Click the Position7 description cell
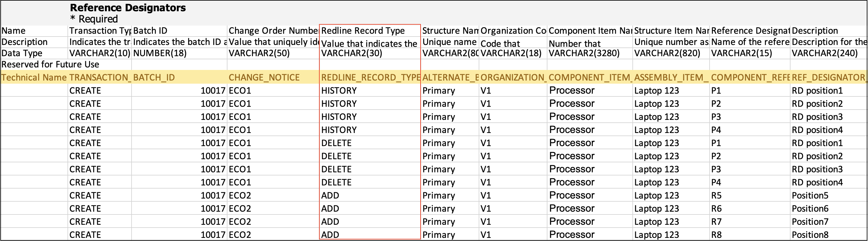868x241 pixels. 829,222
